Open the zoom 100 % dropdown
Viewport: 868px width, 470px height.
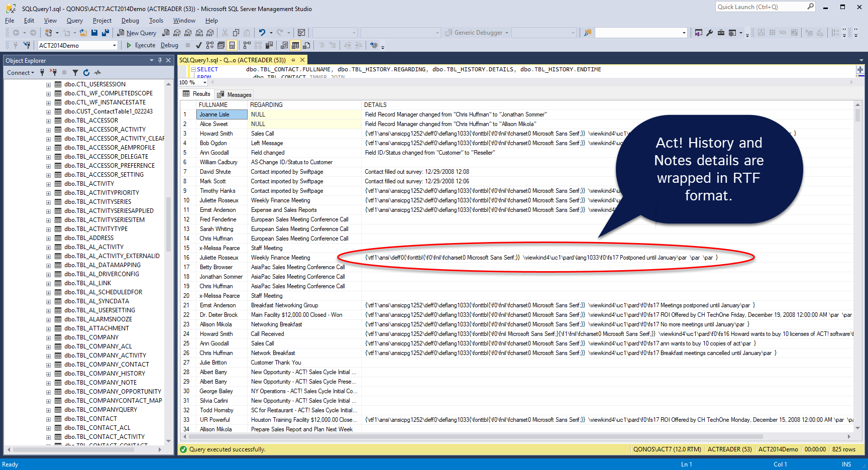click(205, 82)
